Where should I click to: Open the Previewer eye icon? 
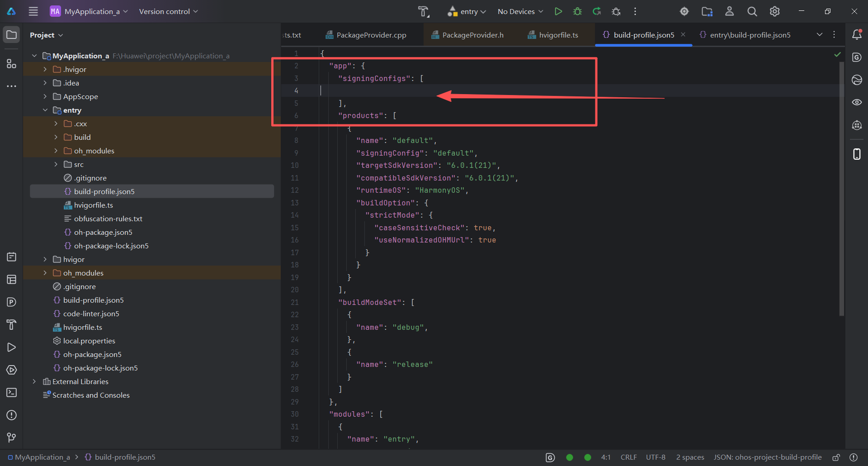(857, 102)
